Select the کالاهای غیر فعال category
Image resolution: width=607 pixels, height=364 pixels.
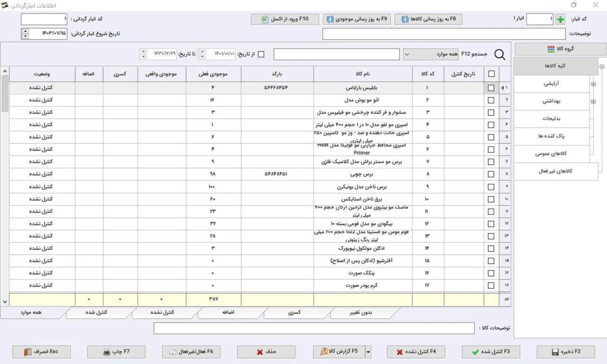[x=556, y=171]
